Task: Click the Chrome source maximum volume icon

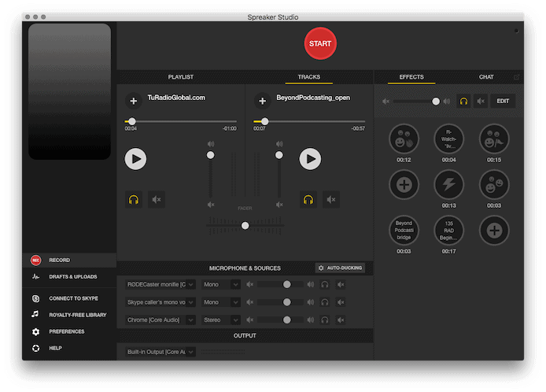Action: (310, 320)
